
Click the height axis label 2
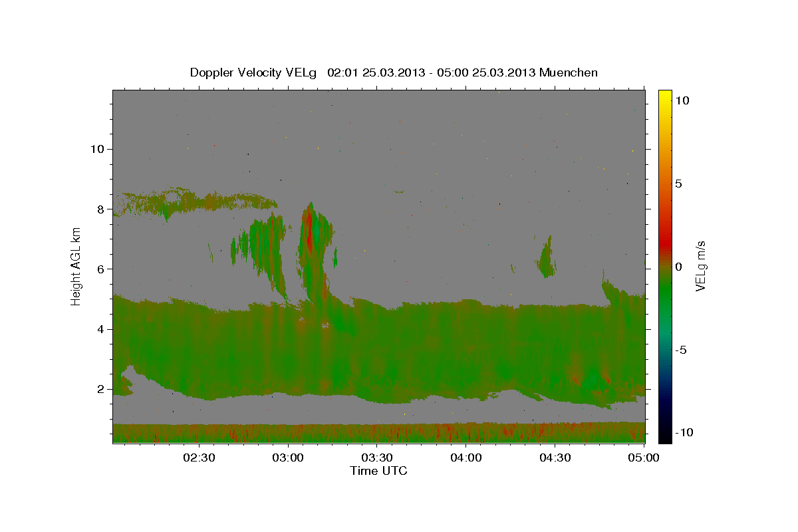[101, 389]
